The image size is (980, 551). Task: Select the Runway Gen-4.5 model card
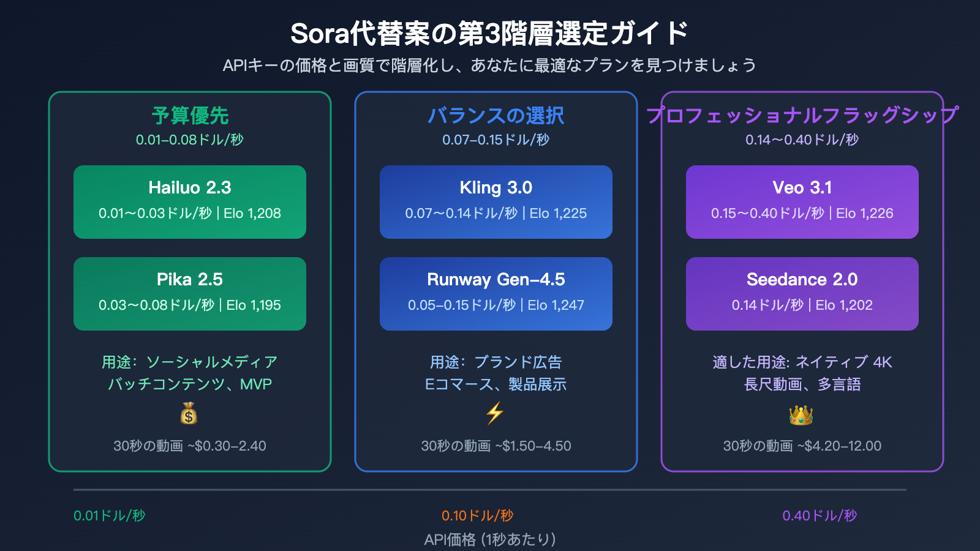pyautogui.click(x=496, y=293)
